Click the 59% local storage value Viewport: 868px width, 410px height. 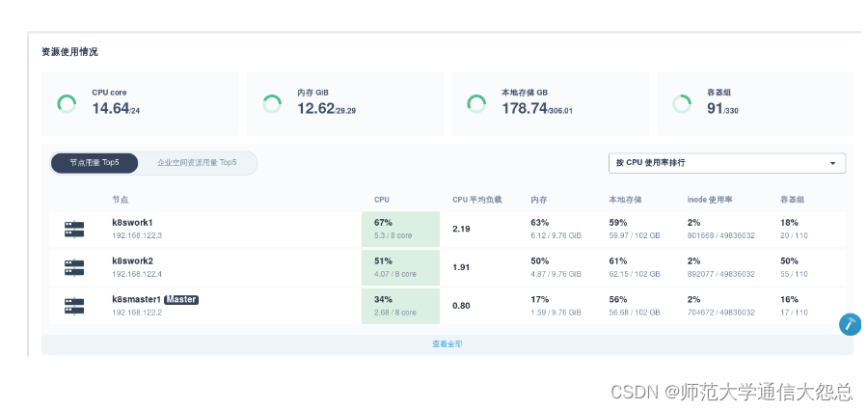point(618,223)
